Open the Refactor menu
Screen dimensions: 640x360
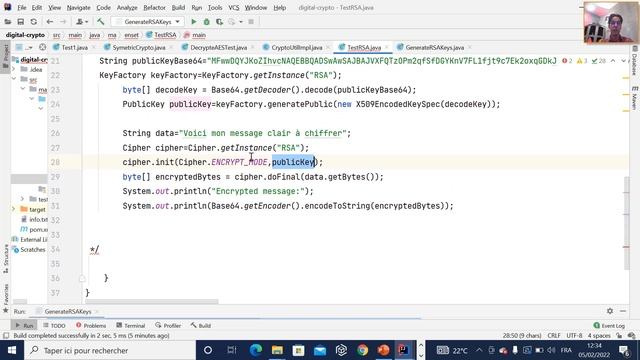click(x=154, y=7)
